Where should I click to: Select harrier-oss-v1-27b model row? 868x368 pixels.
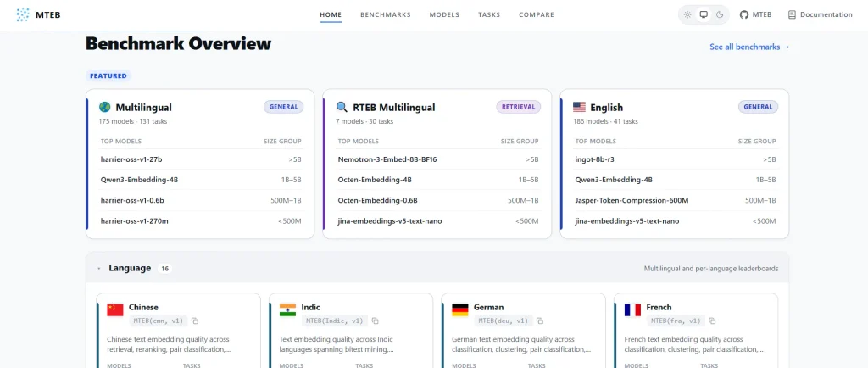tap(201, 159)
